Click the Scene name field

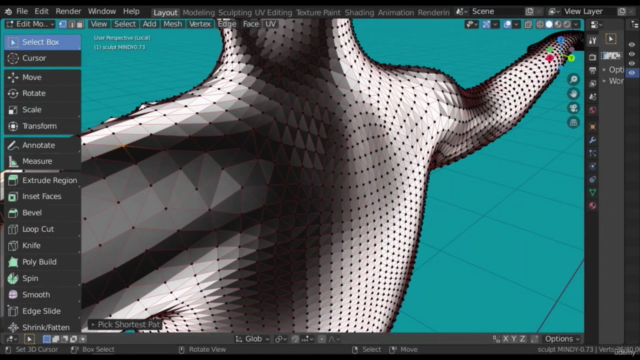click(x=497, y=11)
